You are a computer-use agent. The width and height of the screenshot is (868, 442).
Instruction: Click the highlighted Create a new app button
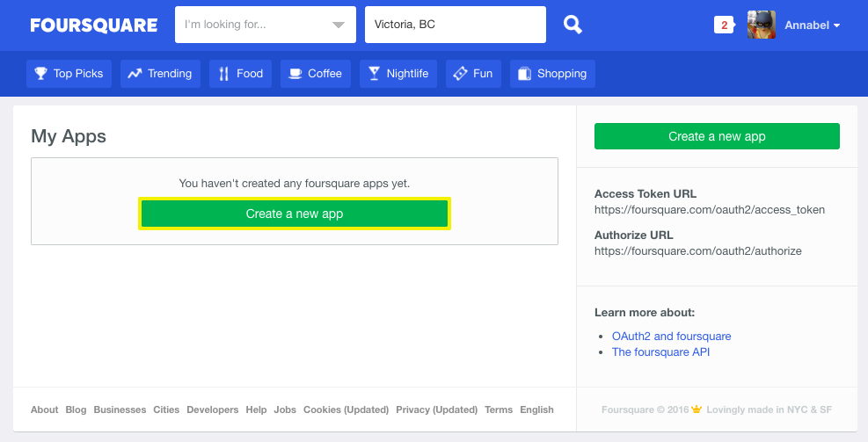[295, 214]
